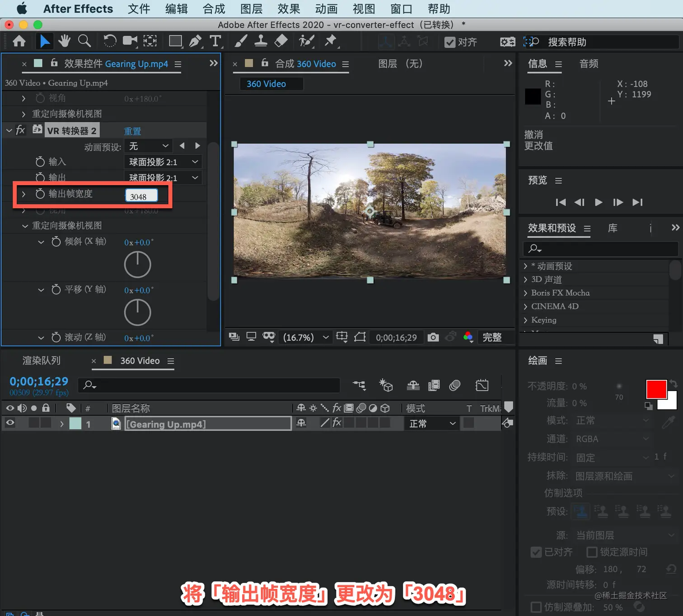This screenshot has height=616, width=683.
Task: Toggle the 输入 stopwatch keyframe
Action: [x=40, y=162]
